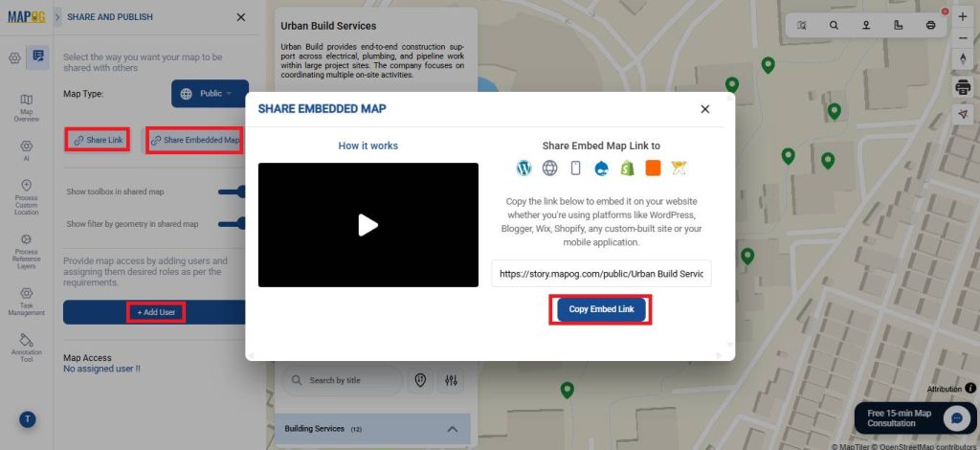
Task: Toggle Show filter by geometry in shared map
Action: click(233, 224)
